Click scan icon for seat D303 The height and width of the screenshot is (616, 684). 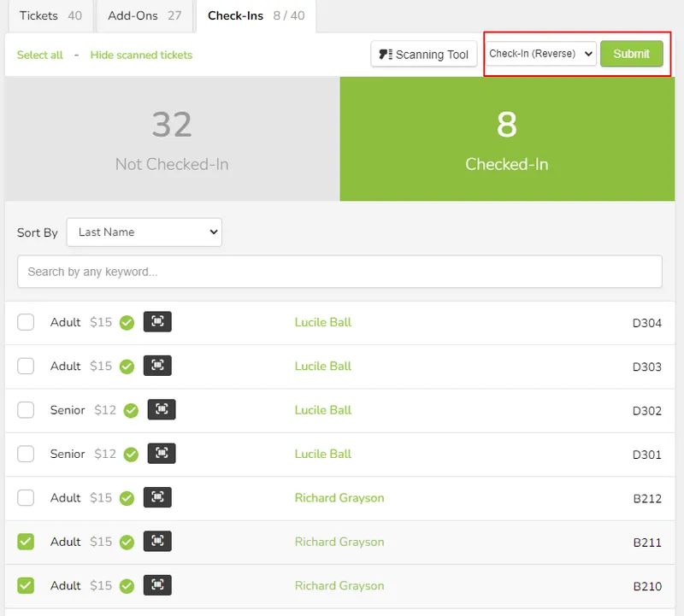(157, 366)
